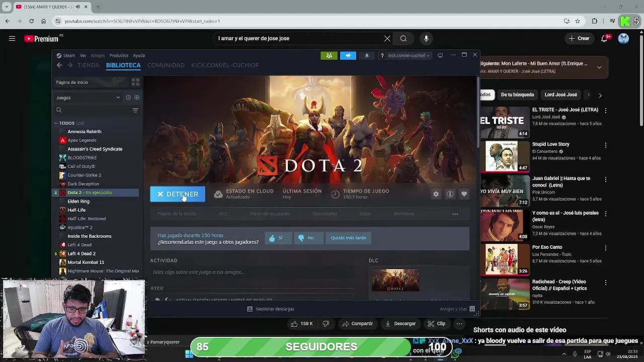The width and height of the screenshot is (644, 362).
Task: Open Steam announcements megaphone icon
Action: point(348,55)
